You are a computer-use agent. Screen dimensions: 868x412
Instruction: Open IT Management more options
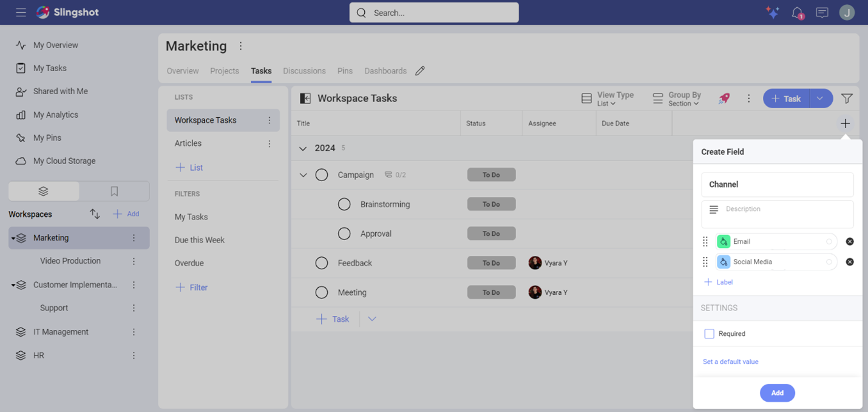point(134,332)
